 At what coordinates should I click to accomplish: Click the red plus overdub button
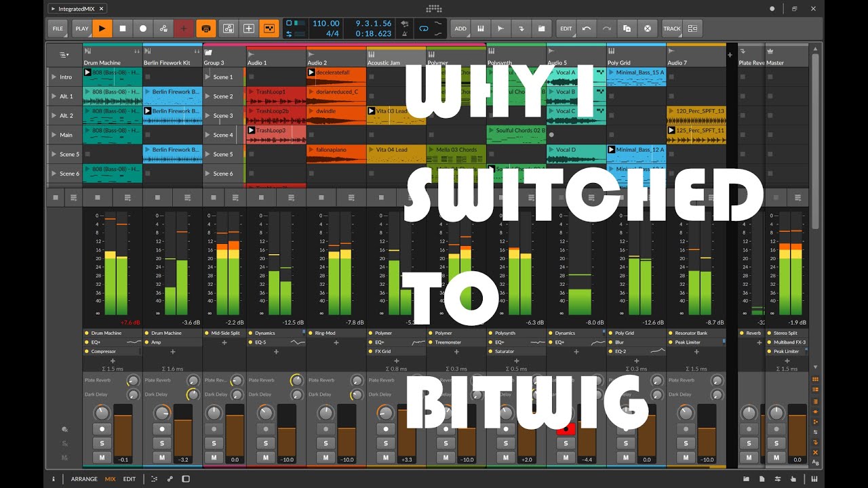(x=183, y=28)
